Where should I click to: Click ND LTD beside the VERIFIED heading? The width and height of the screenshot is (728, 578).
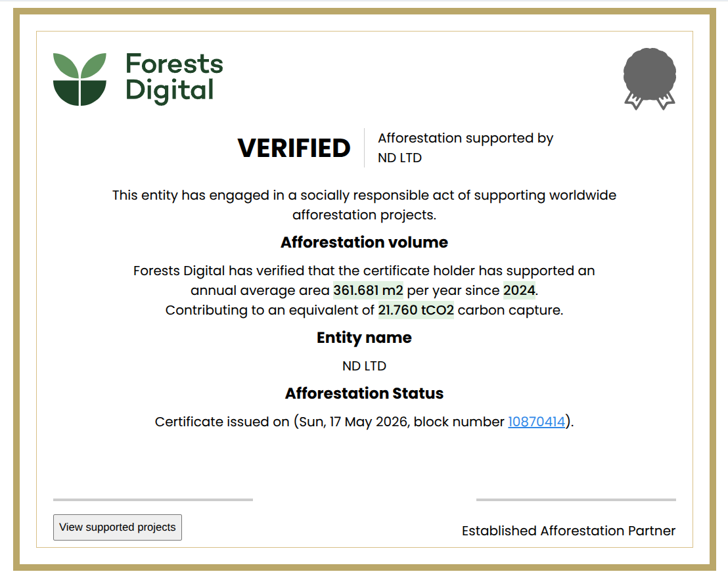coord(399,158)
